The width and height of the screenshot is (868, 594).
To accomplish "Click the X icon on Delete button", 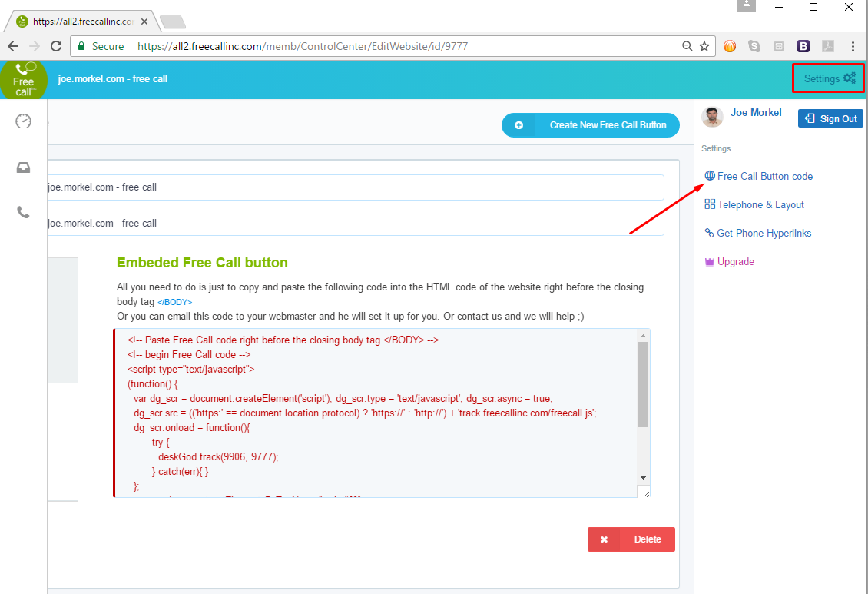I will pyautogui.click(x=604, y=539).
